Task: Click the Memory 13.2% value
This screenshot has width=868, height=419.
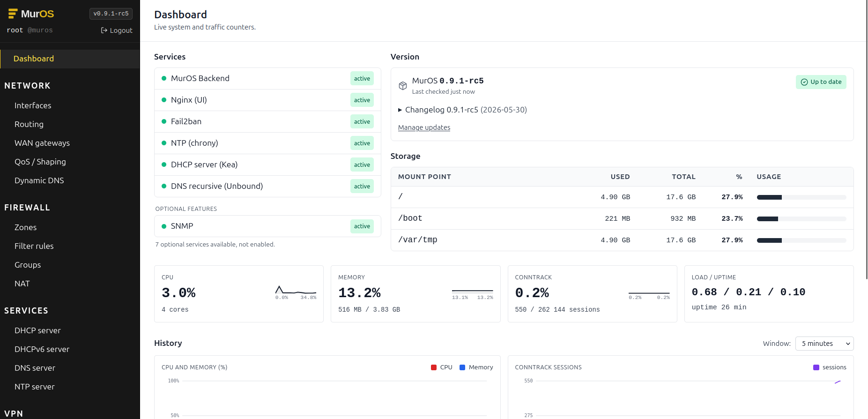Action: click(359, 293)
